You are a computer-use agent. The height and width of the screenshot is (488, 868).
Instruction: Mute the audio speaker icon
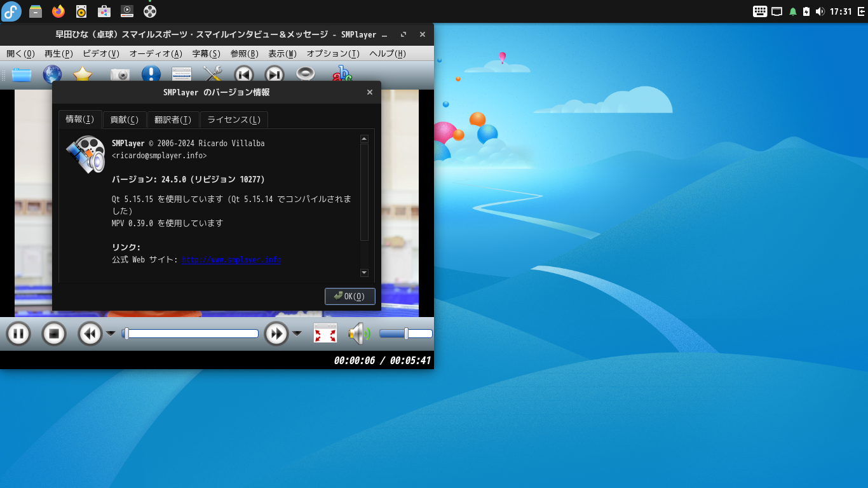358,334
